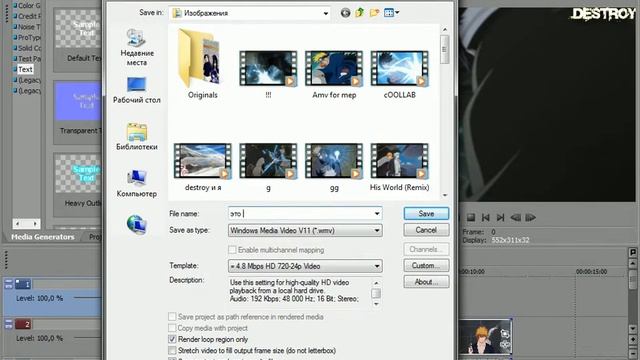This screenshot has width=640, height=360.
Task: Jump to start in preview transport
Action: point(485,218)
